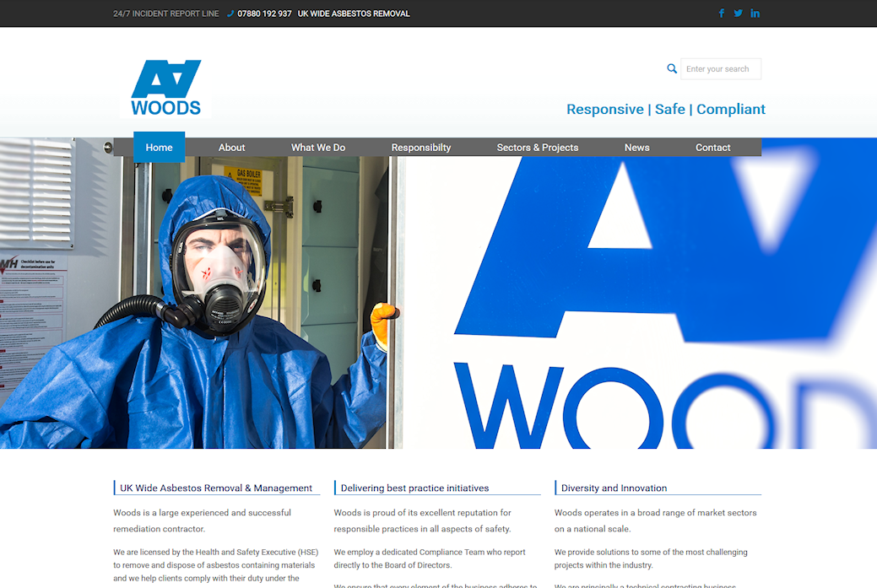
Task: Click Delivering best practice initiatives heading
Action: (x=414, y=488)
